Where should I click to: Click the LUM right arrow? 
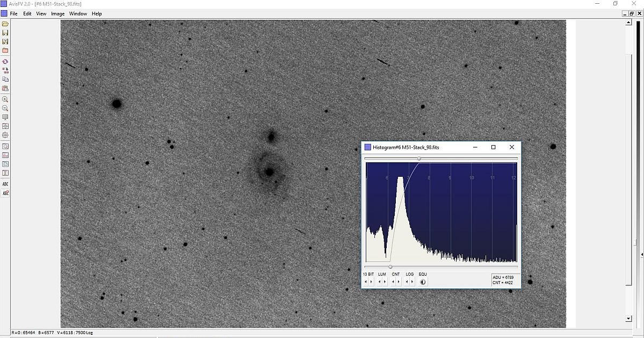(x=385, y=282)
